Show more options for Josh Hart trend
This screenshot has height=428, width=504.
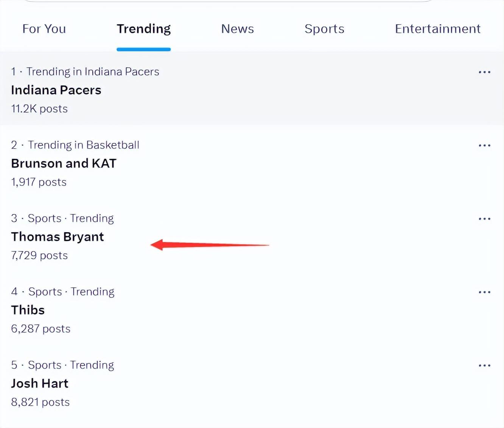click(484, 365)
